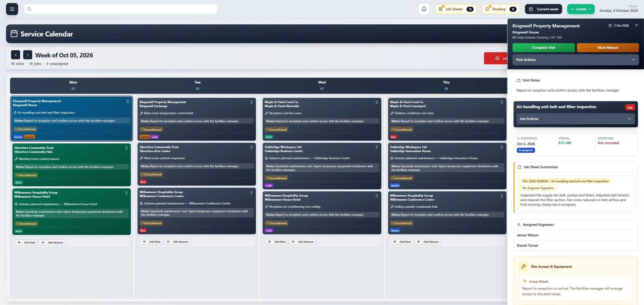This screenshot has width=644, height=305.
Task: Click the purple Luke tag on Kingswell Exchange card
Action: (x=154, y=137)
